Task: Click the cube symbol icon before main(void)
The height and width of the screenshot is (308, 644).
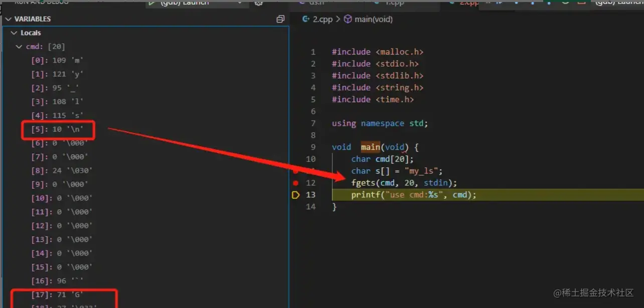Action: (x=348, y=19)
